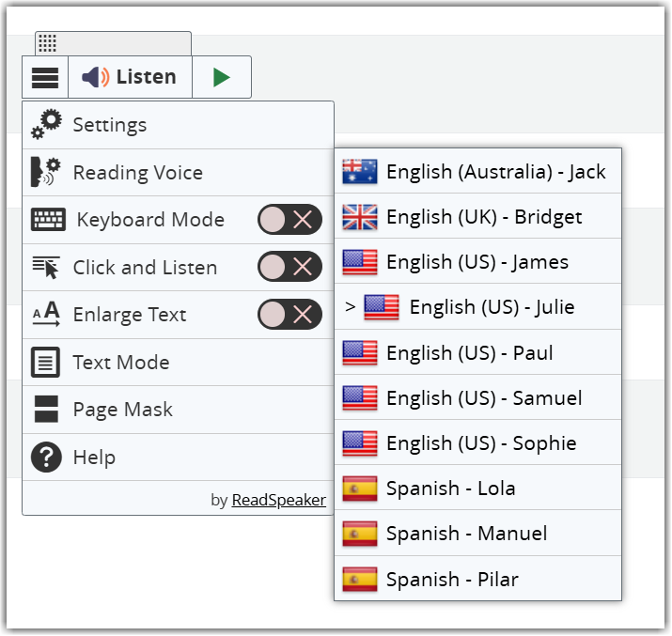Click the Spanish flag beside Lola
The image size is (672, 636).
click(x=360, y=489)
